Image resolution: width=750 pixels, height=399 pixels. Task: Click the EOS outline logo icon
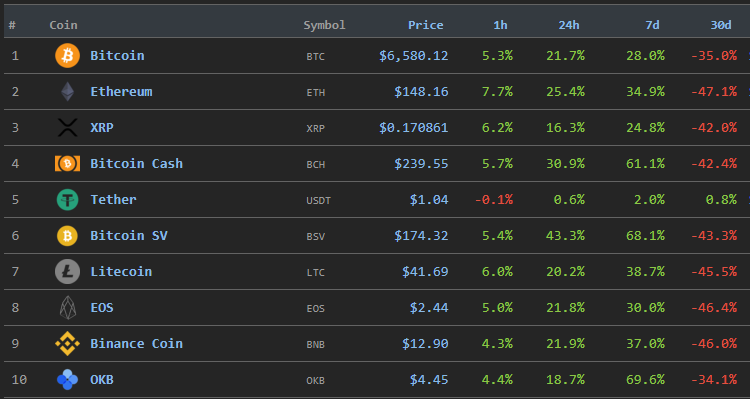tap(67, 308)
